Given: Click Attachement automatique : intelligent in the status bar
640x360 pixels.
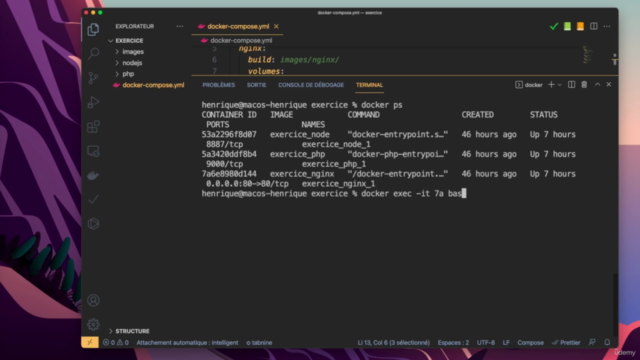Looking at the screenshot, I should pos(187,342).
